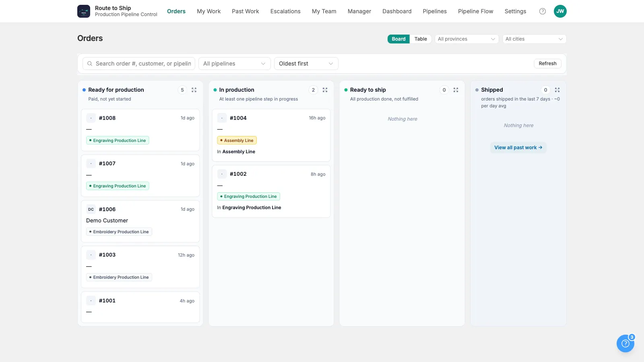
Task: Click the avatar placeholder on order #1008
Action: coord(91,118)
